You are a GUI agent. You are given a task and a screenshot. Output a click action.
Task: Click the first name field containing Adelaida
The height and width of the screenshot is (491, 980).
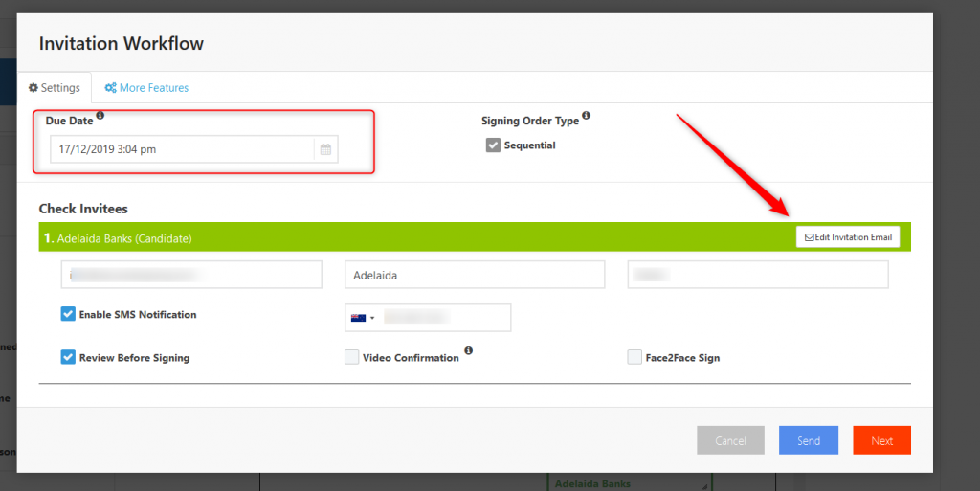point(475,275)
